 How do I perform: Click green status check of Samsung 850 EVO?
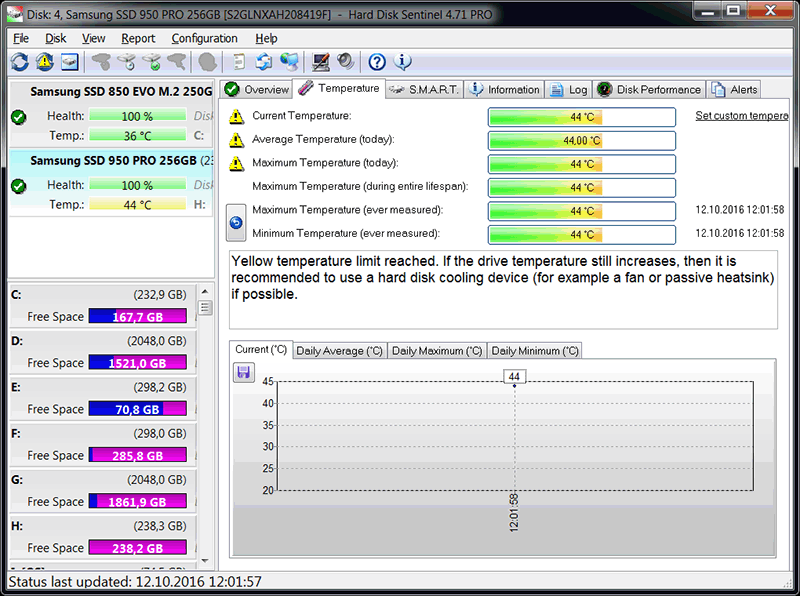click(19, 117)
